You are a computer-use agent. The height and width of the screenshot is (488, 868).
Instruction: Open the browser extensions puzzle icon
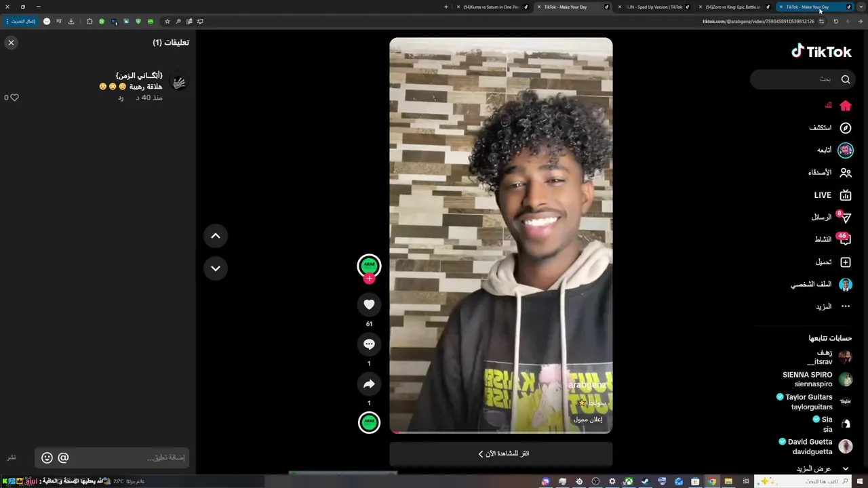tap(90, 21)
